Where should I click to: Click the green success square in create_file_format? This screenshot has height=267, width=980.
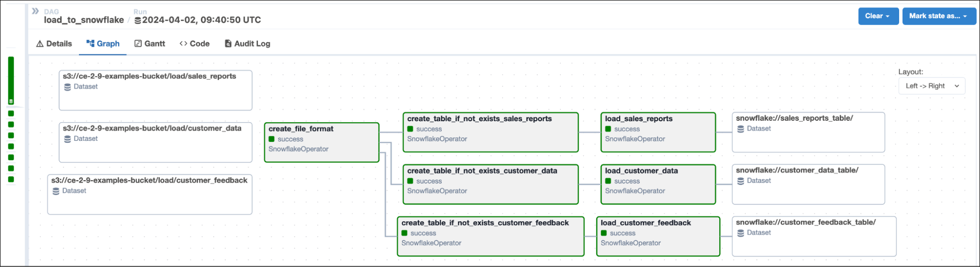point(272,139)
